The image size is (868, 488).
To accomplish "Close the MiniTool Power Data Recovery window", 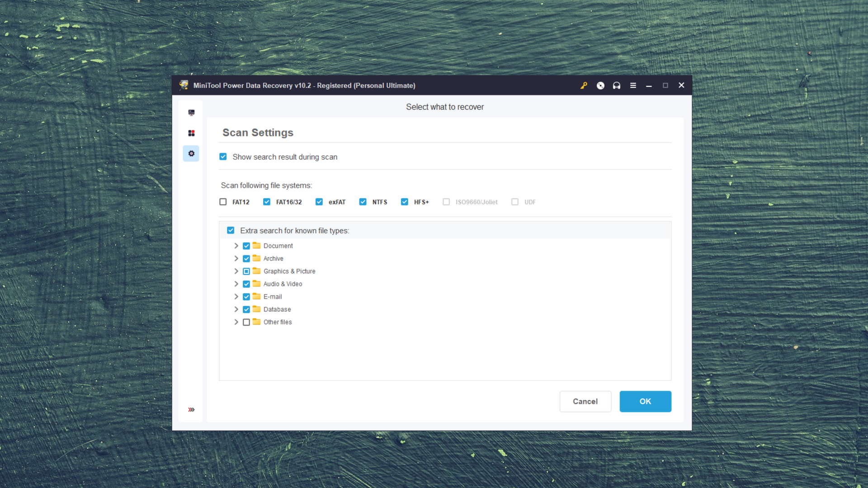I will pyautogui.click(x=681, y=85).
